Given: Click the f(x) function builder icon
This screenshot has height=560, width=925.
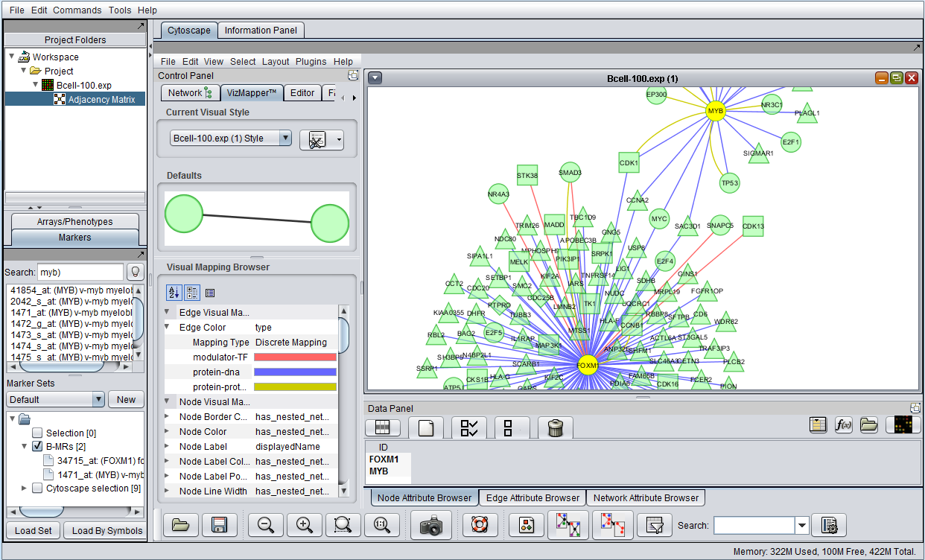Looking at the screenshot, I should pos(844,424).
